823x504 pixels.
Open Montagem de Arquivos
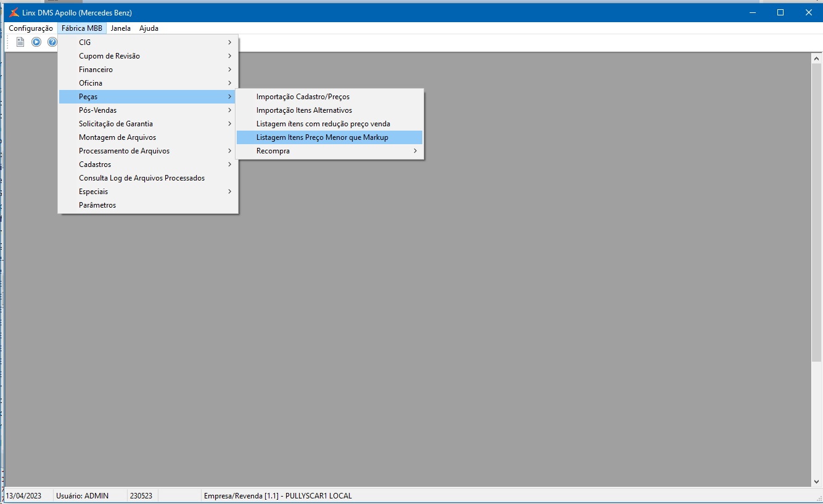point(148,137)
